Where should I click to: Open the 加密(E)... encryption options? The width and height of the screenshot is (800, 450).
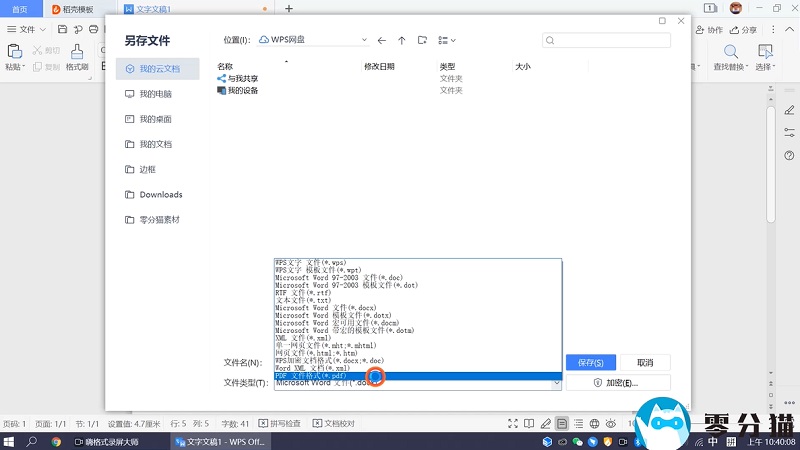click(618, 383)
